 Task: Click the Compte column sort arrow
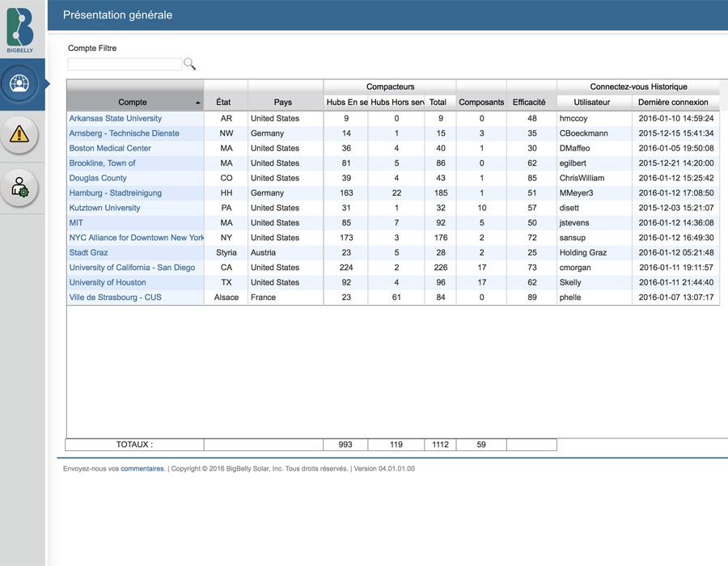click(197, 103)
